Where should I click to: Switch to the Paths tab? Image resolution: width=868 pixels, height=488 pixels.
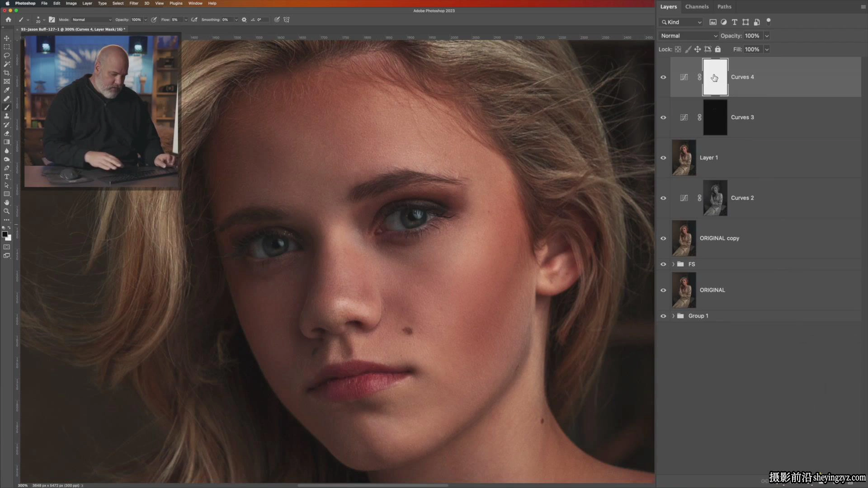[x=724, y=7]
